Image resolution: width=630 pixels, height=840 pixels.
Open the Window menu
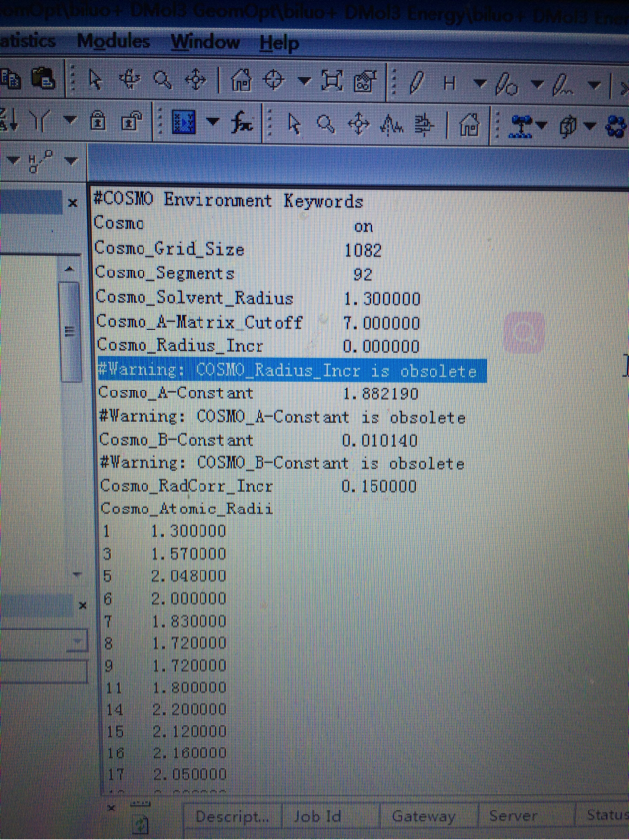pyautogui.click(x=205, y=41)
